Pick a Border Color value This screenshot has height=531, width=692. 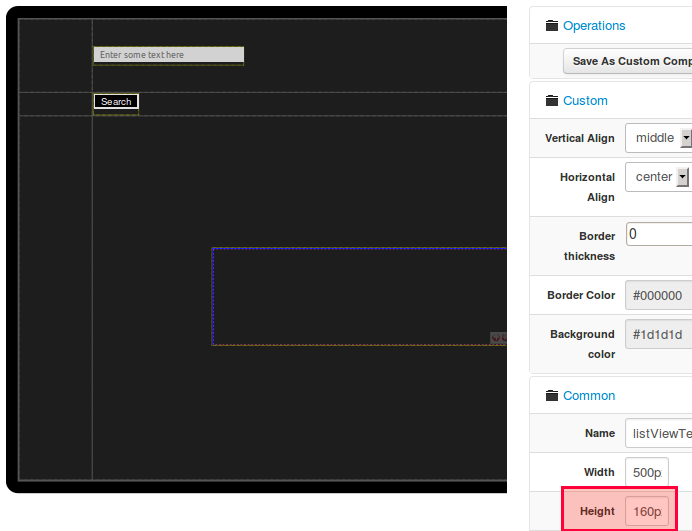(x=658, y=296)
